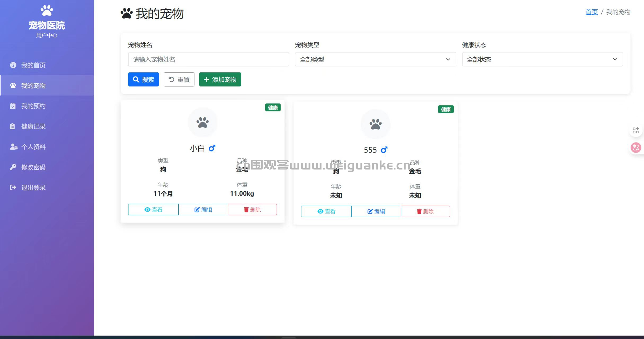
Task: Focus the 宠物姓名 input field
Action: (x=208, y=59)
